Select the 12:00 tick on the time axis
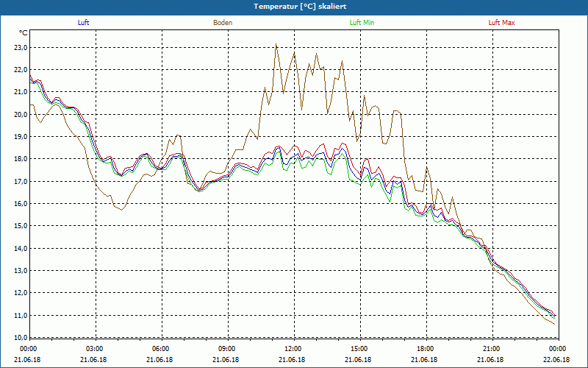Viewport: 588px width, 368px height. tap(293, 349)
